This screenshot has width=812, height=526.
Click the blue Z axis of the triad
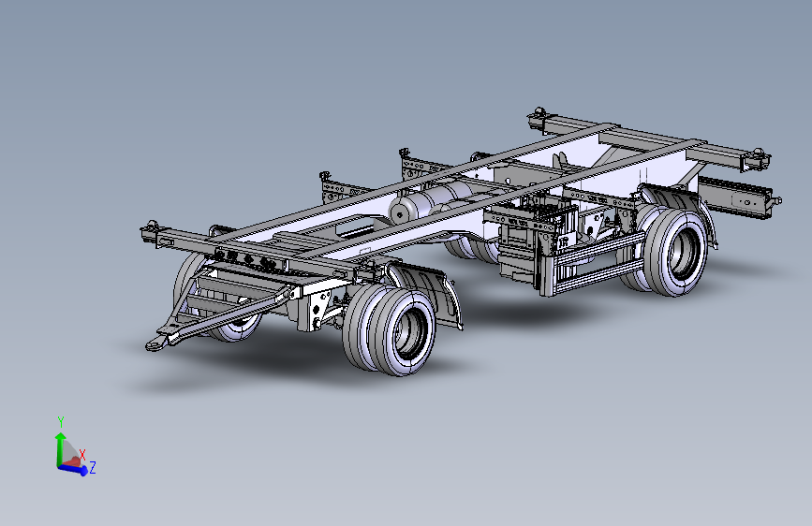pyautogui.click(x=72, y=469)
